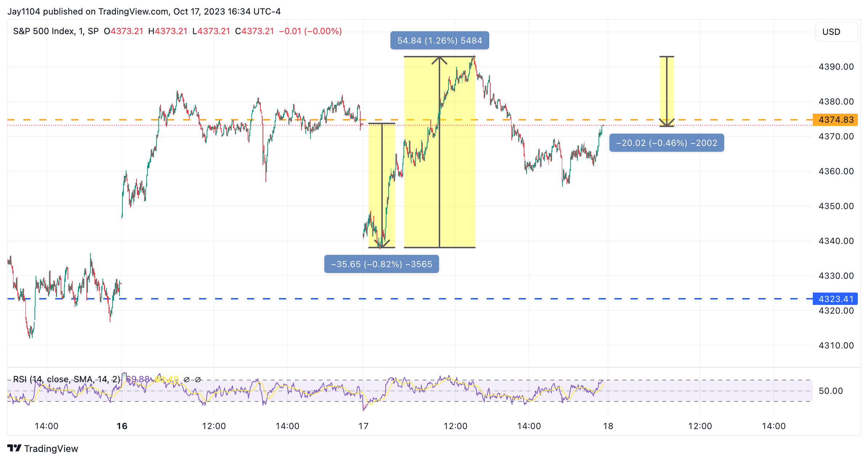This screenshot has height=461, width=868.
Task: Click the bold 16 date label
Action: (122, 426)
